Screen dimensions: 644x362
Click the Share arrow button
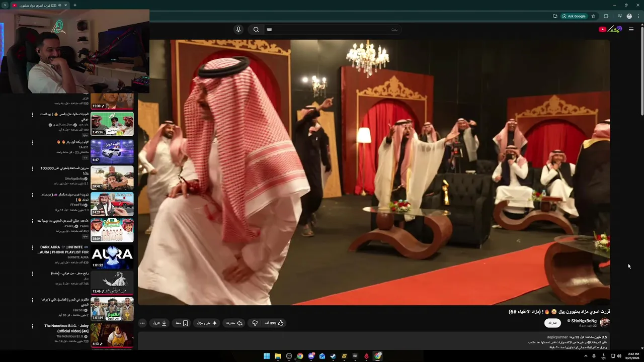point(234,323)
